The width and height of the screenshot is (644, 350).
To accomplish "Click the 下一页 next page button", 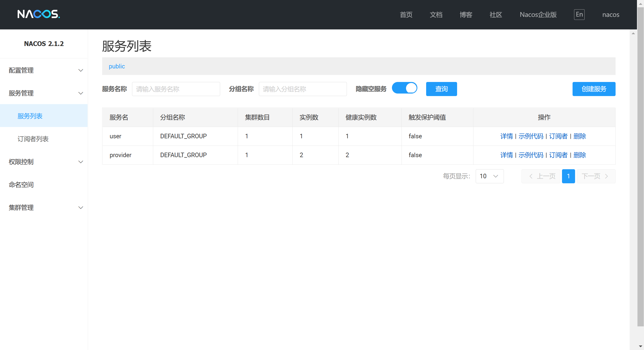I will pos(596,176).
